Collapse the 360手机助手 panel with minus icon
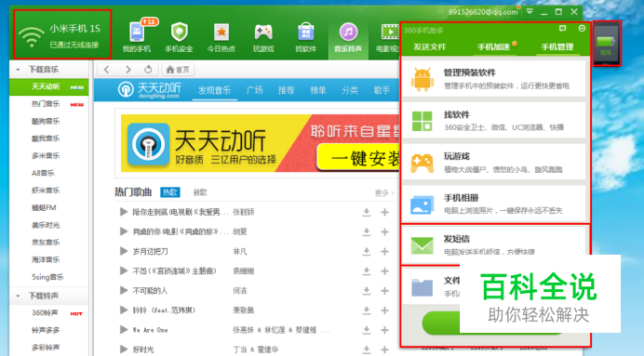Viewport: 644px width, 356px height. [582, 28]
